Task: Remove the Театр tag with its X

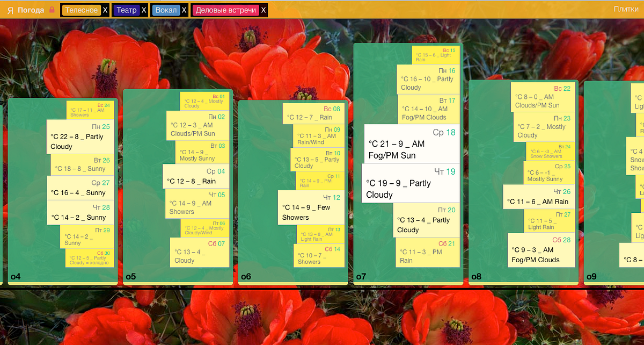Action: 144,10
